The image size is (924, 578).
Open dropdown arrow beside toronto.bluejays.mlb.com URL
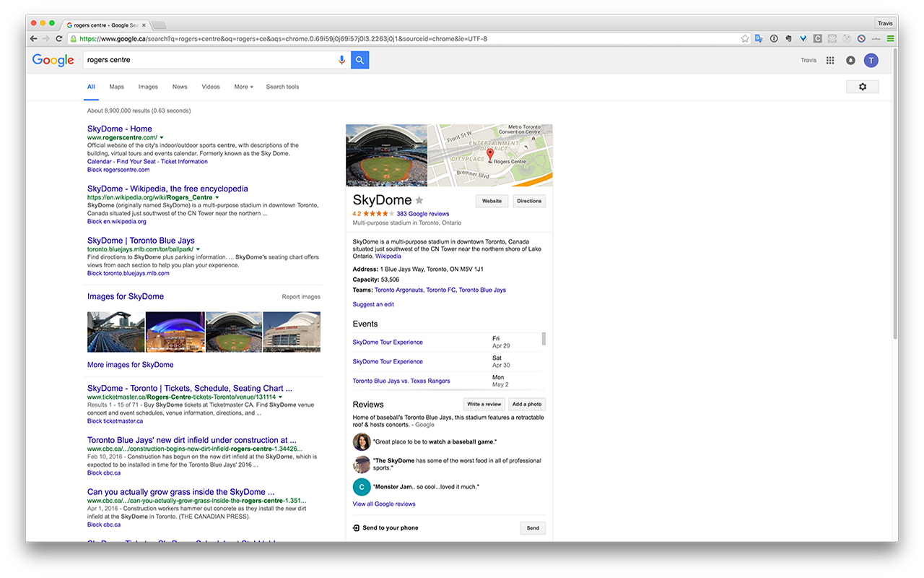point(199,249)
